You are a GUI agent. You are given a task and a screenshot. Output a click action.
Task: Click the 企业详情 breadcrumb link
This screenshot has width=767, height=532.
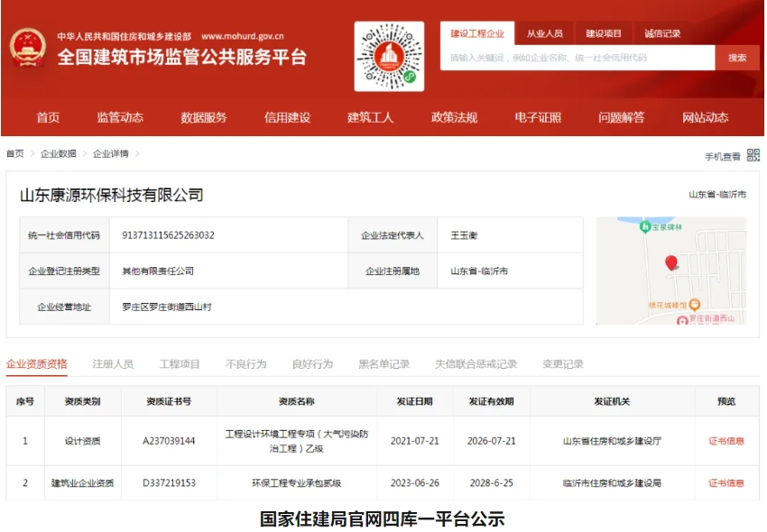111,153
